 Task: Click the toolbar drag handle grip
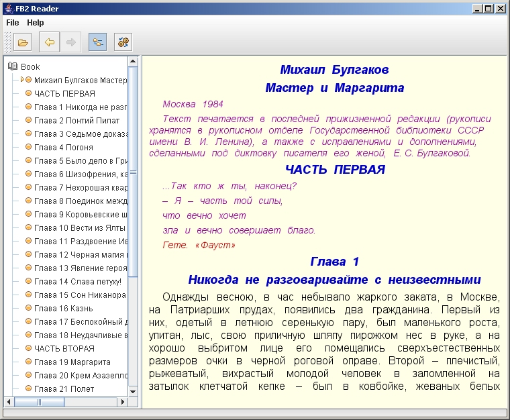(x=8, y=42)
